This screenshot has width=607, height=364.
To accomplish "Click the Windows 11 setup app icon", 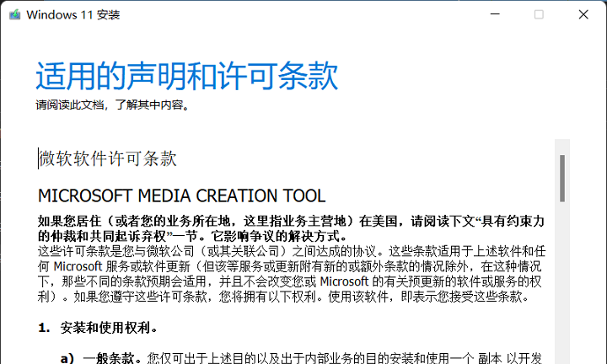I will click(x=14, y=14).
